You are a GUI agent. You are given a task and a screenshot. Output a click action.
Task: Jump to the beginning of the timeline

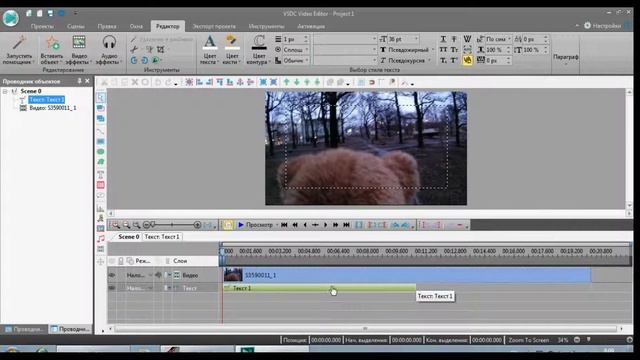click(284, 225)
